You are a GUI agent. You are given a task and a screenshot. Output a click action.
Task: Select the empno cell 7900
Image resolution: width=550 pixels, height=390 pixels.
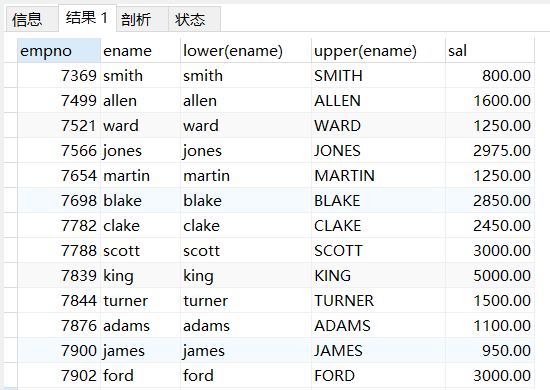click(x=59, y=351)
